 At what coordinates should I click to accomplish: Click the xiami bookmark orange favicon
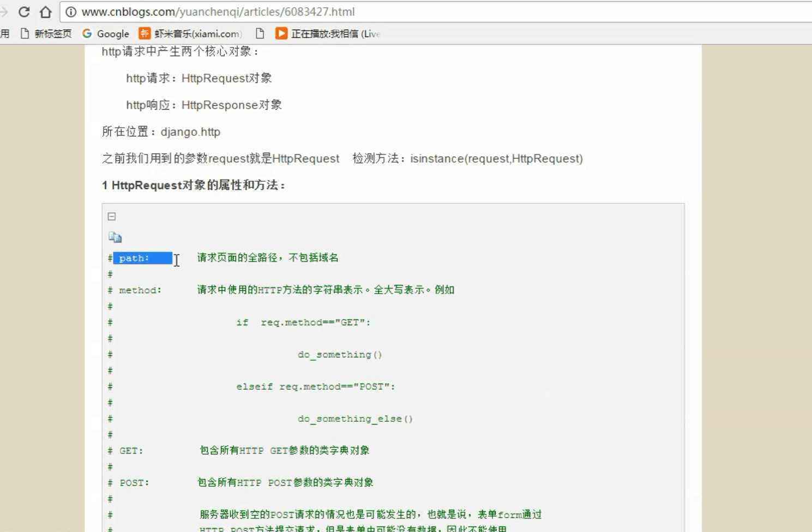(145, 34)
